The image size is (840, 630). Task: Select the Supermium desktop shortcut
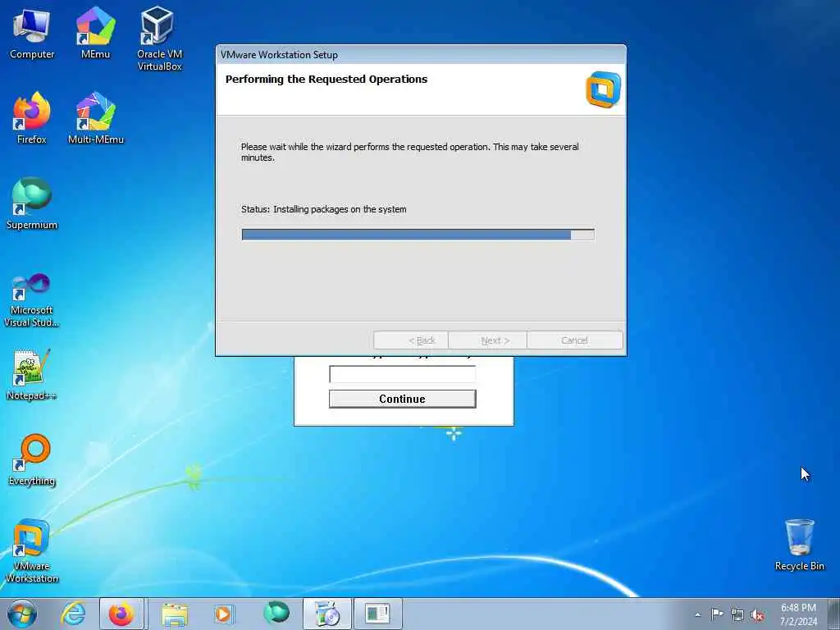[32, 203]
